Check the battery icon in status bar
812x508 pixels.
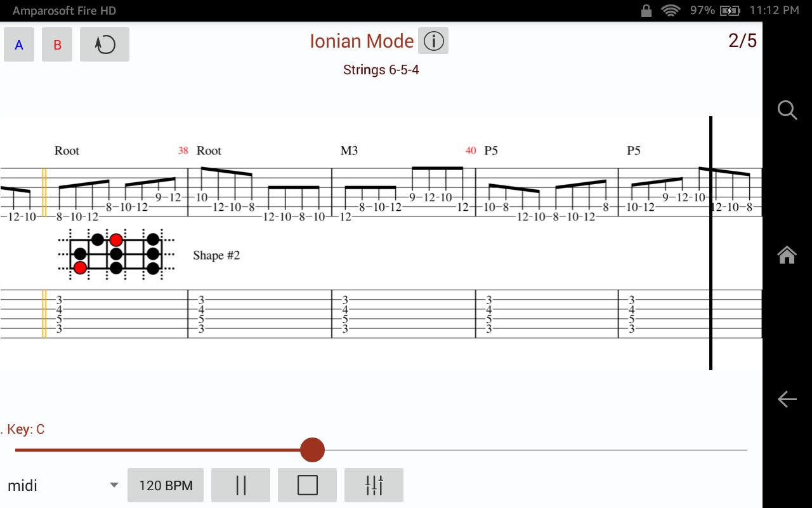click(x=730, y=10)
